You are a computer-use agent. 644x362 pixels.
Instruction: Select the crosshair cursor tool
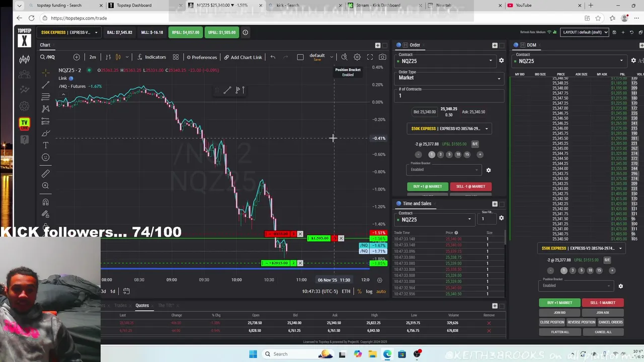tap(46, 72)
